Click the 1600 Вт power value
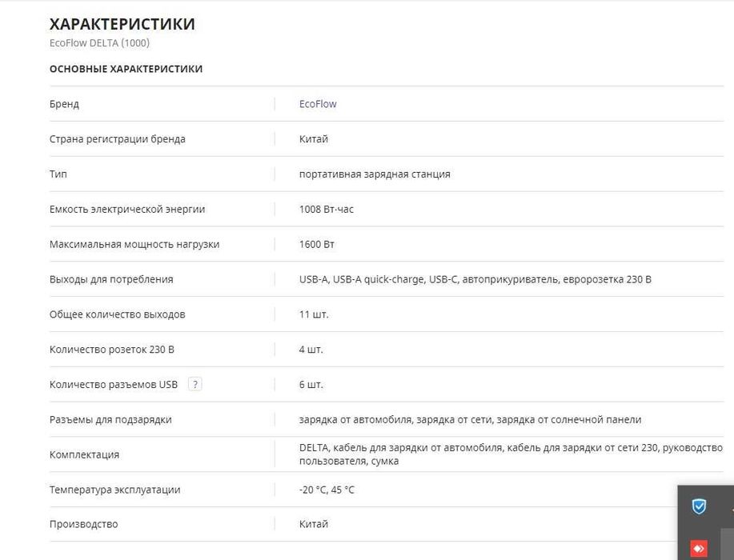 [316, 244]
